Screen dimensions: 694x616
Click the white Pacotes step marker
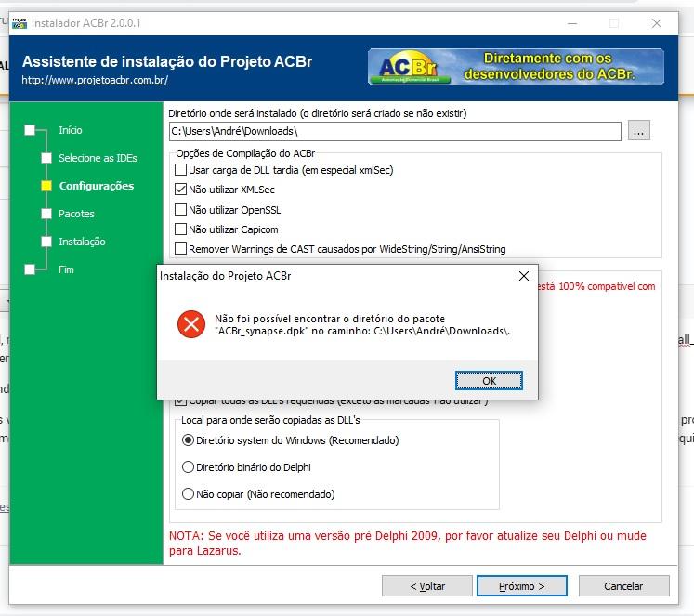point(46,214)
